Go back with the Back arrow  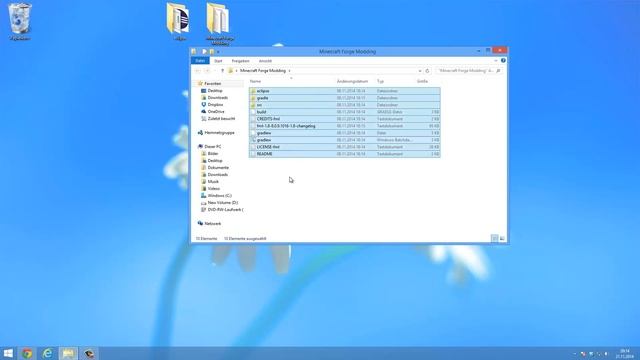(198, 71)
